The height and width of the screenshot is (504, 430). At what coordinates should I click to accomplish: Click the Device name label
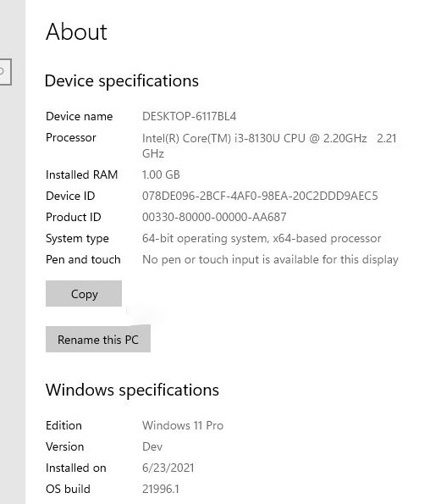(x=80, y=116)
